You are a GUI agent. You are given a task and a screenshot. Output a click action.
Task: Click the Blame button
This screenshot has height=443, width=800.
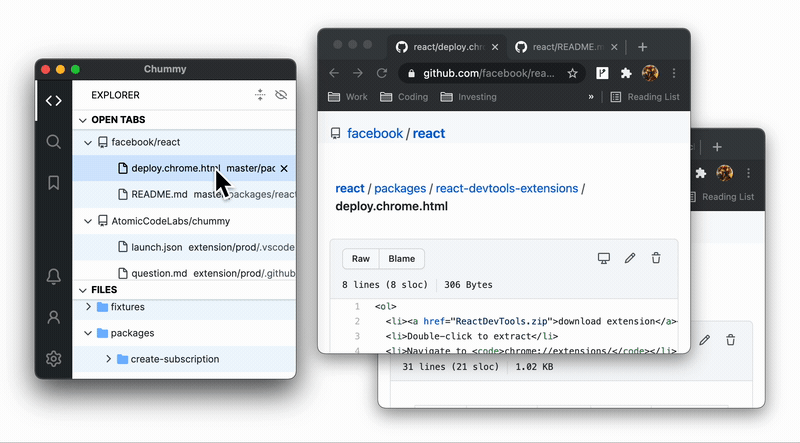(x=402, y=259)
